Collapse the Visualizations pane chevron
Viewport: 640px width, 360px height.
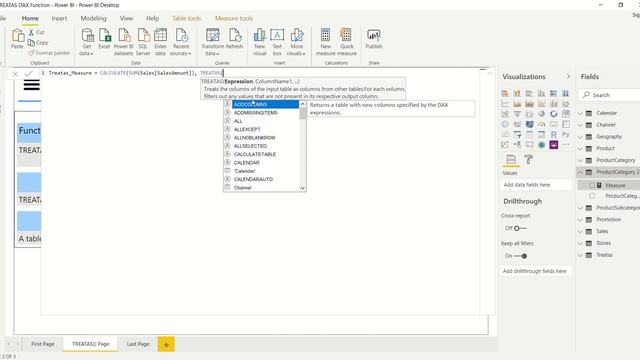(x=568, y=76)
